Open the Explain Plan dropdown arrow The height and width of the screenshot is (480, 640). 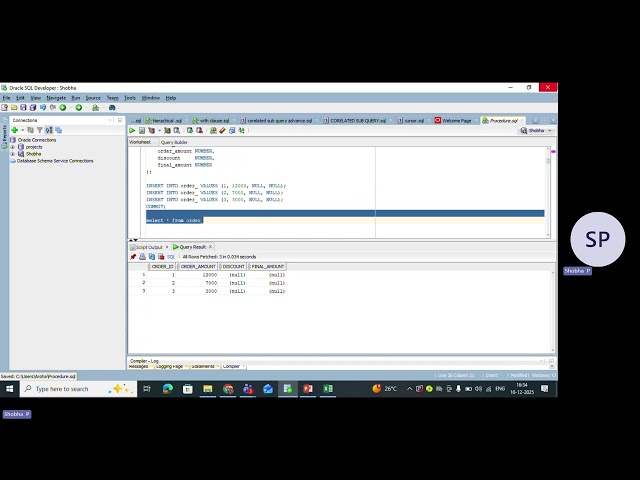159,131
